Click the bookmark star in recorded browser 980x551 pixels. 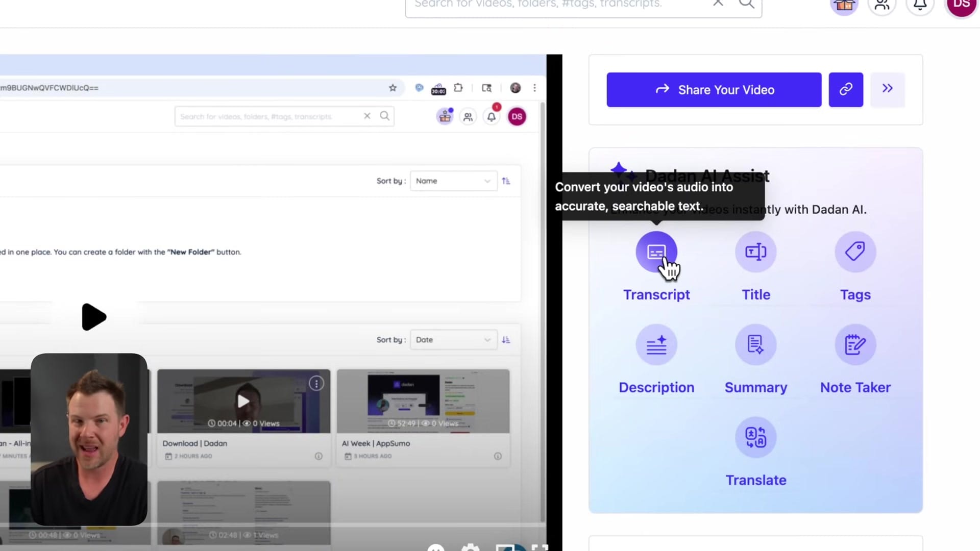(393, 88)
